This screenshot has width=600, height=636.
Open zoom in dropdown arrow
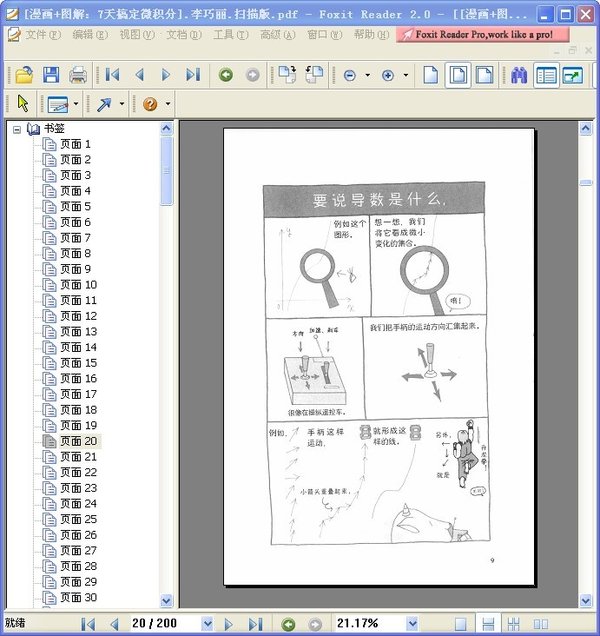click(406, 75)
